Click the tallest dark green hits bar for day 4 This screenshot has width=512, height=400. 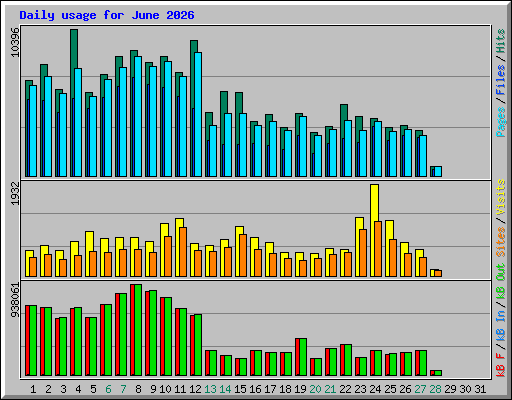[74, 48]
